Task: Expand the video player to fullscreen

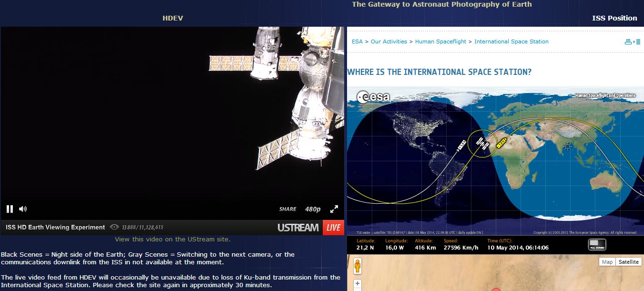Action: (334, 209)
